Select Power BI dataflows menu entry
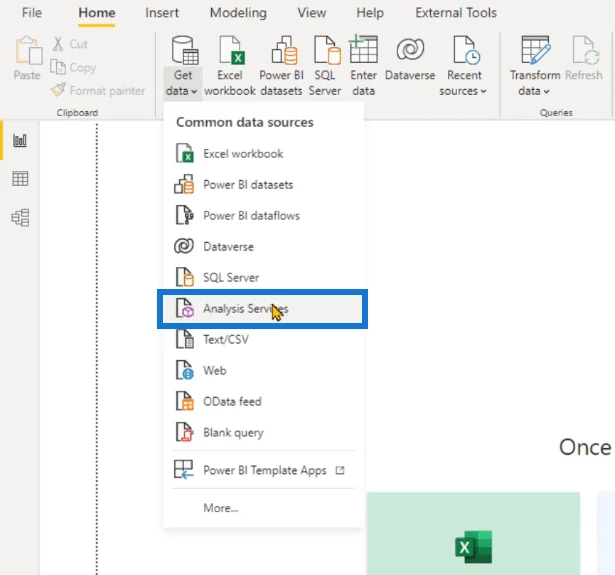The image size is (615, 575). [264, 215]
